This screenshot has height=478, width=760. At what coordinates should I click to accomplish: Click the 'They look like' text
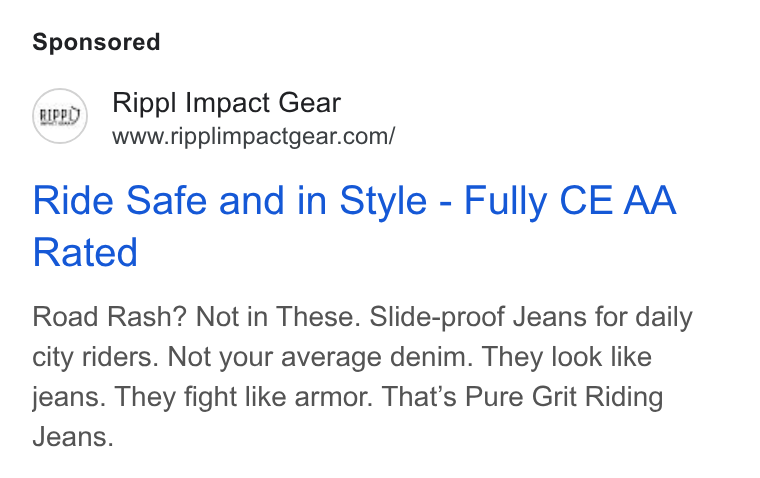567,358
